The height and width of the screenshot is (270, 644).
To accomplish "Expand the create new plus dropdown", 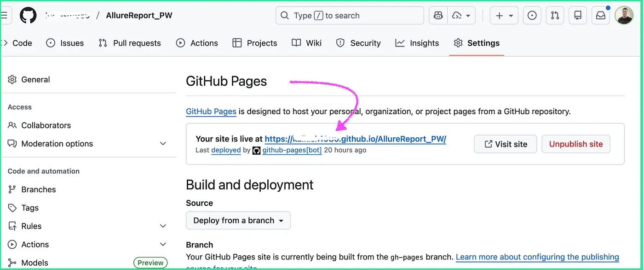I will pyautogui.click(x=504, y=16).
